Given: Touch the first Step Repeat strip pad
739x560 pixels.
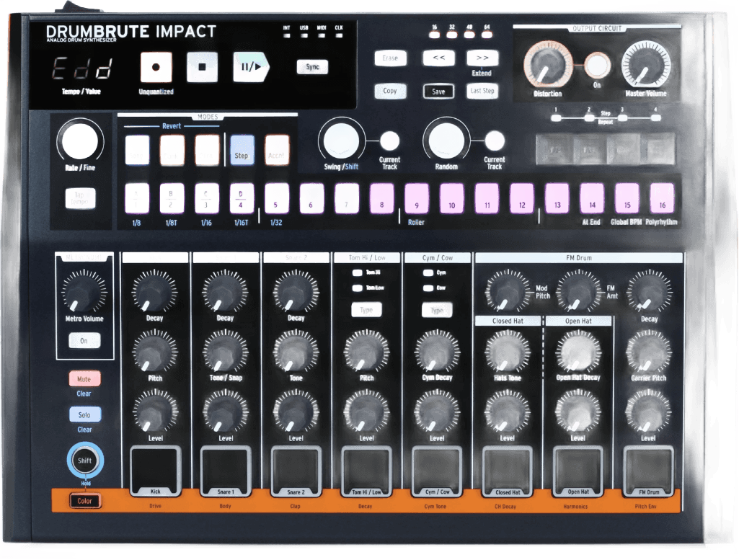Looking at the screenshot, I should pos(554,149).
